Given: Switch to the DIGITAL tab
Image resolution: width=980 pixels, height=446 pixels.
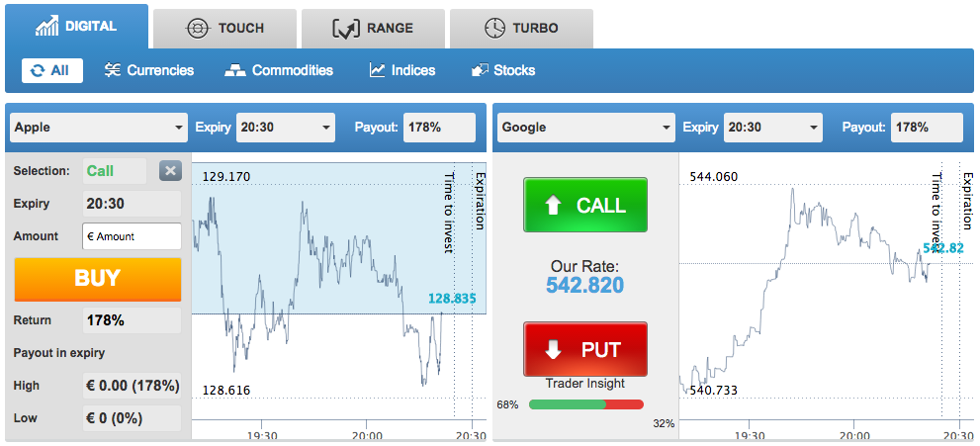Looking at the screenshot, I should 76,27.
